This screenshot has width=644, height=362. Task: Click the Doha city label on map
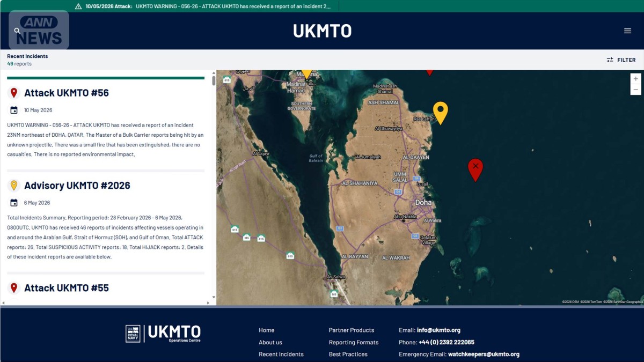click(x=423, y=203)
